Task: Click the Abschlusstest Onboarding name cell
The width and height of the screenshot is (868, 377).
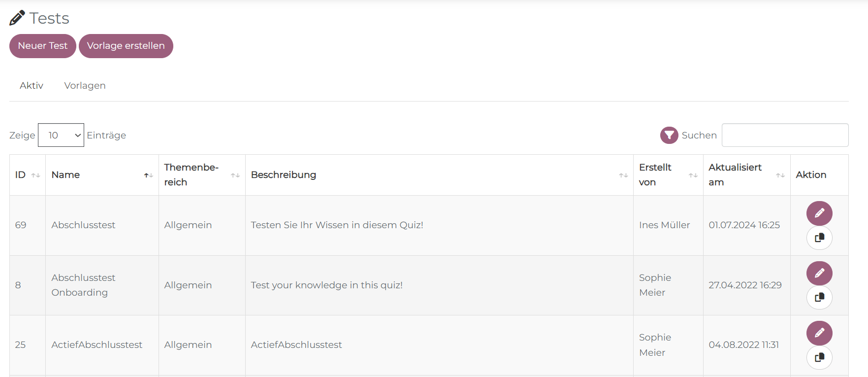Action: tap(83, 285)
